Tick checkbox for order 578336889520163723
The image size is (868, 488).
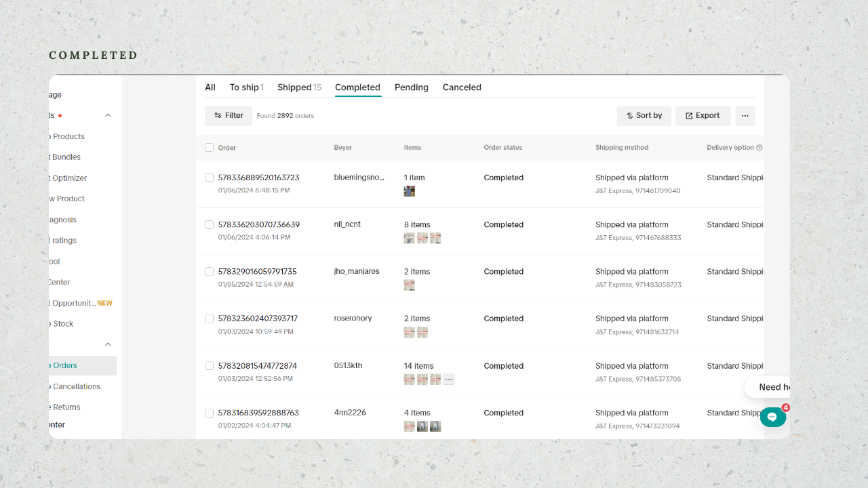[209, 178]
